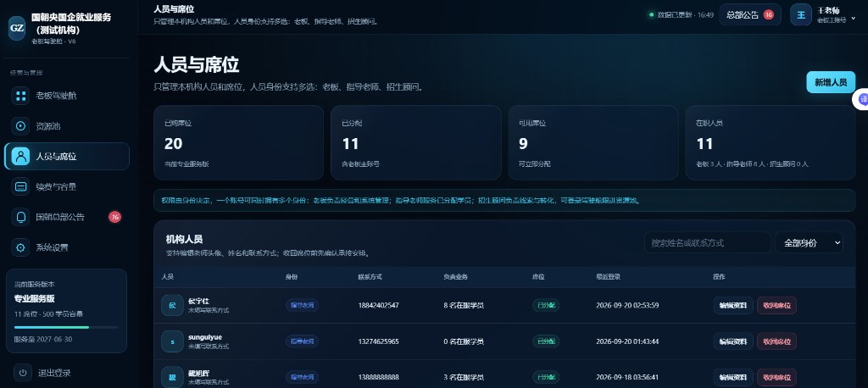The width and height of the screenshot is (868, 388).
Task: Click the 已分配 11 stat card
Action: point(415,143)
